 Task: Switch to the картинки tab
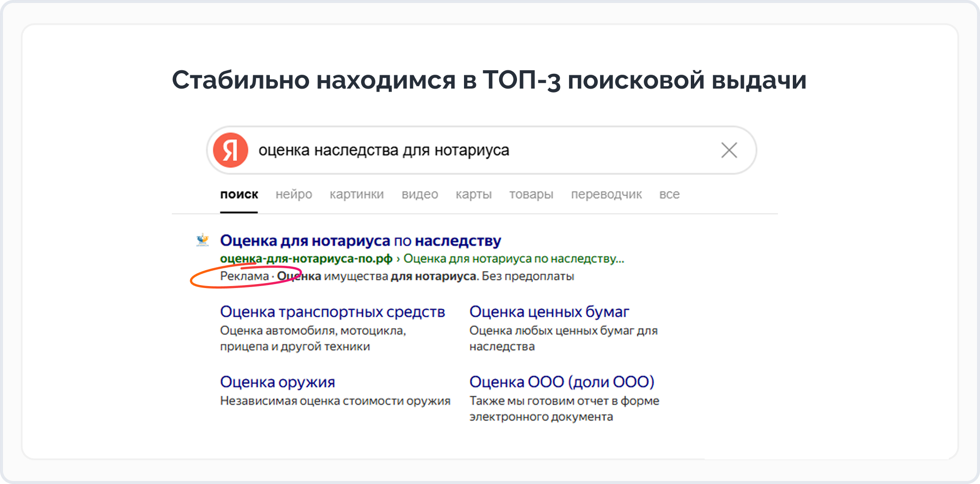click(x=358, y=194)
